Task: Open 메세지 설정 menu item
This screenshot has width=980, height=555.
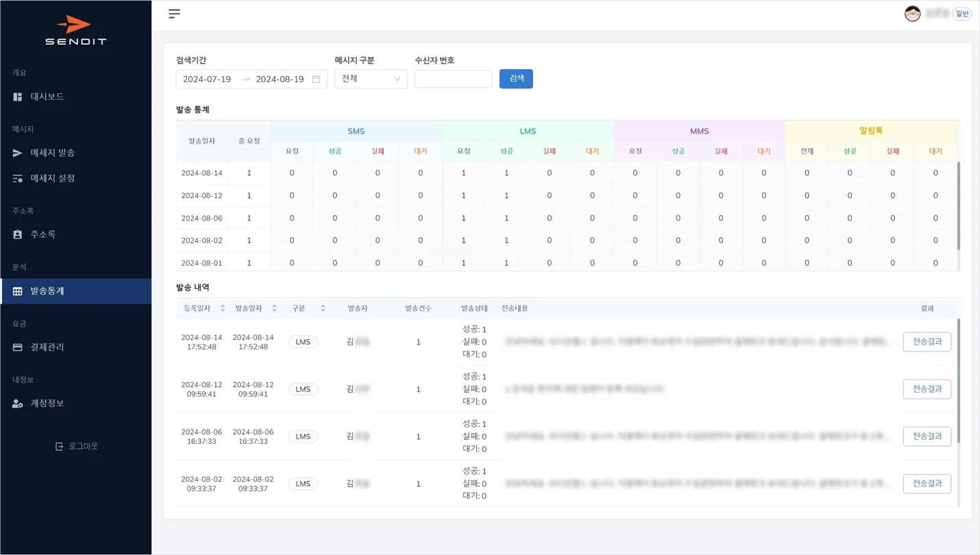Action: tap(75, 178)
